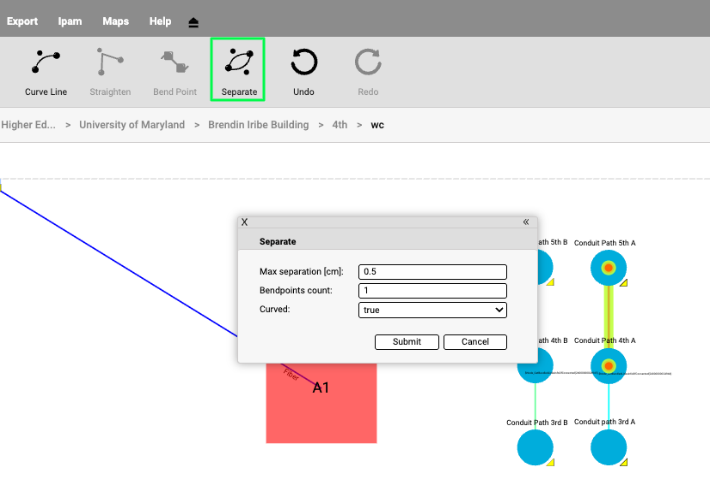Click the Max separation input field
Image resolution: width=710 pixels, height=491 pixels.
(x=433, y=272)
